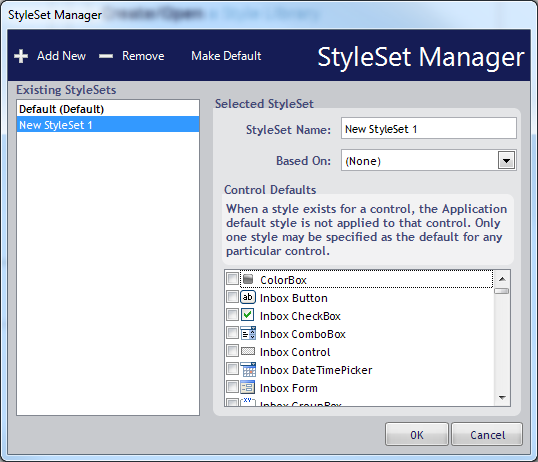
Task: Confirm with the OK button
Action: tap(417, 435)
